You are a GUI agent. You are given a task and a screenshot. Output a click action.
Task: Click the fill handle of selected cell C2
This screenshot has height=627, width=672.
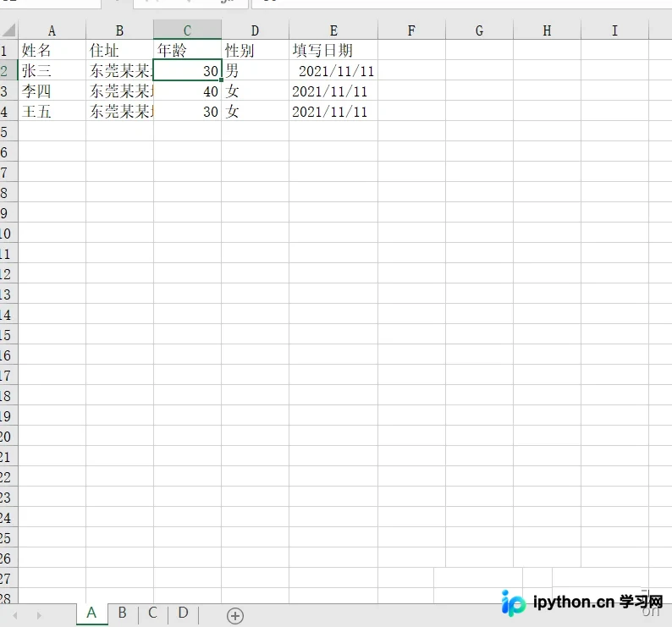tap(221, 80)
